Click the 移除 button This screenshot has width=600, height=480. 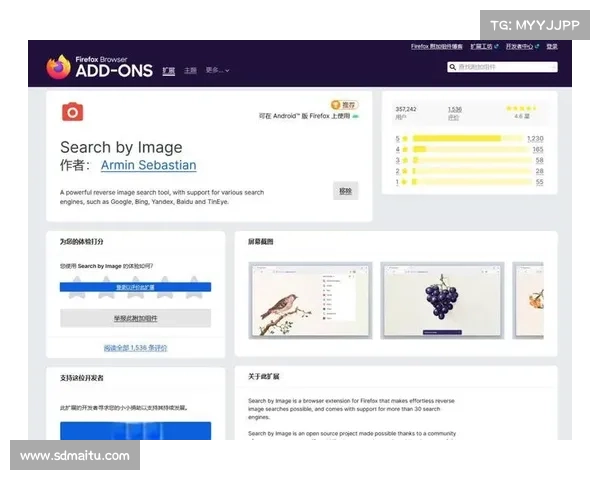345,190
